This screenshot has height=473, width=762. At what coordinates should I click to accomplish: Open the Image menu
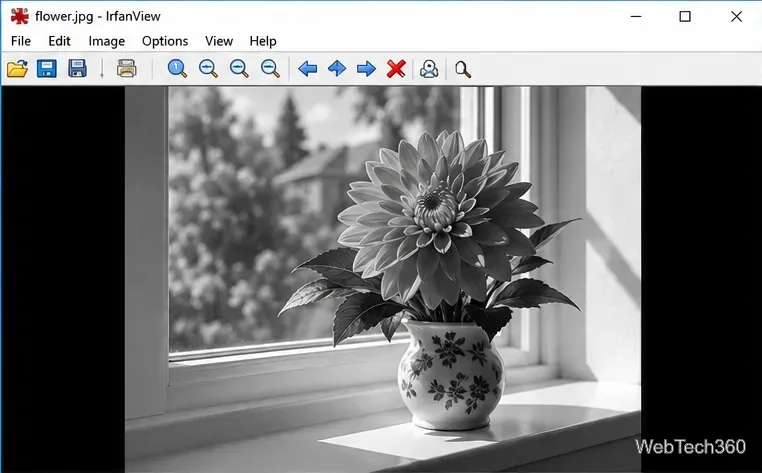(106, 41)
